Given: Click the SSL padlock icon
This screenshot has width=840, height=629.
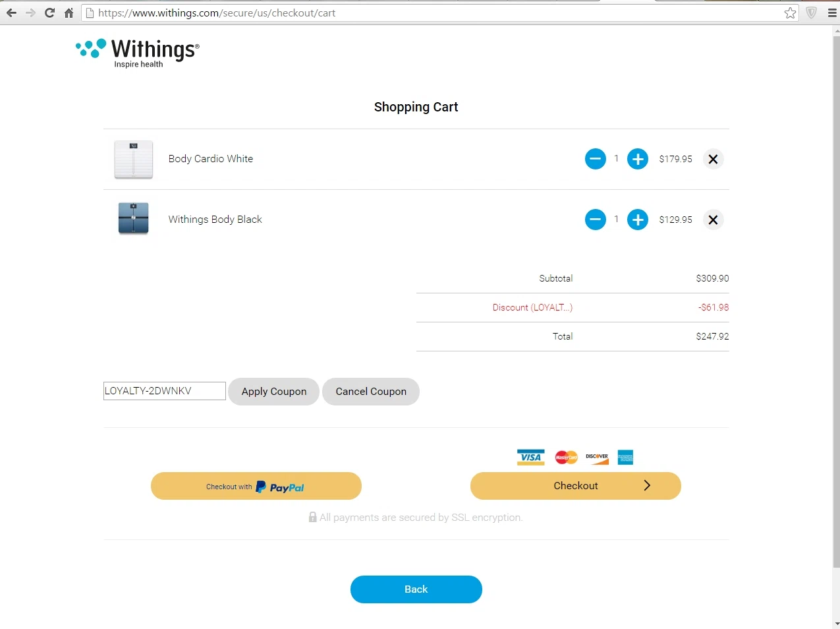Looking at the screenshot, I should click(x=312, y=517).
